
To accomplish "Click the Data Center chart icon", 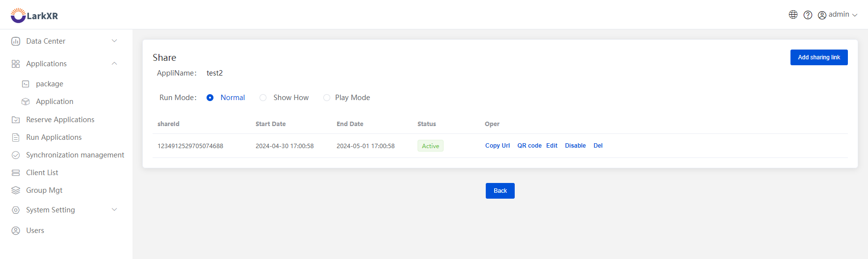I will tap(16, 41).
